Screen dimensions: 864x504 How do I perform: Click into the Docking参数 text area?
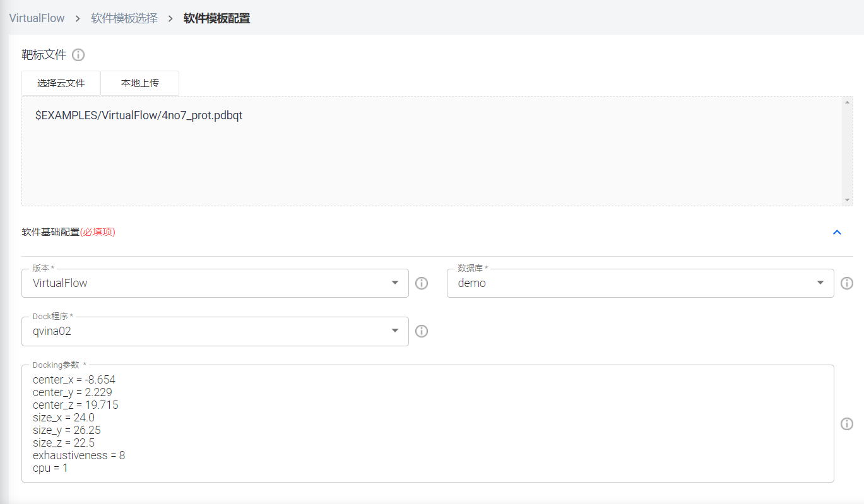[x=428, y=424]
